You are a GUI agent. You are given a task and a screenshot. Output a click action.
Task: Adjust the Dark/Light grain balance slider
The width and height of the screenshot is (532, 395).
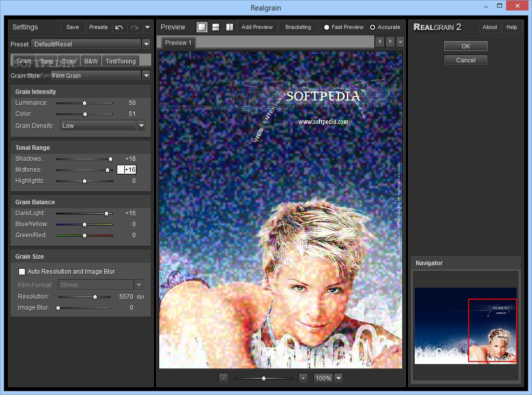click(x=106, y=213)
